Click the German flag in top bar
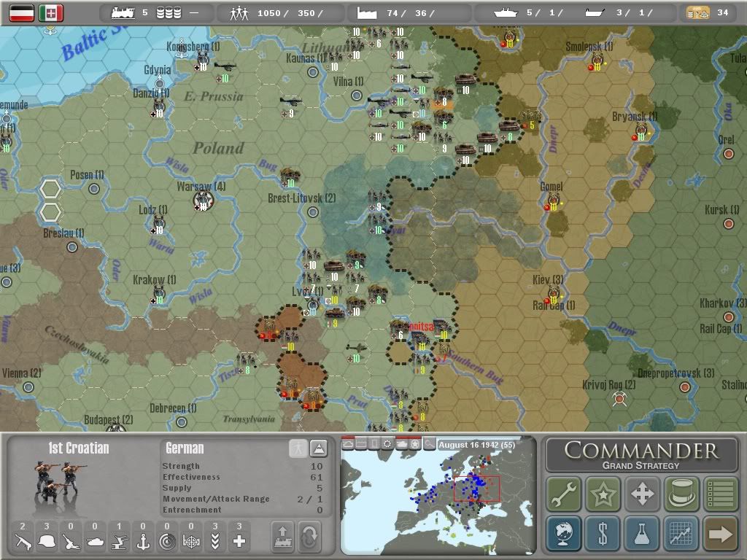The image size is (747, 560). coord(22,13)
